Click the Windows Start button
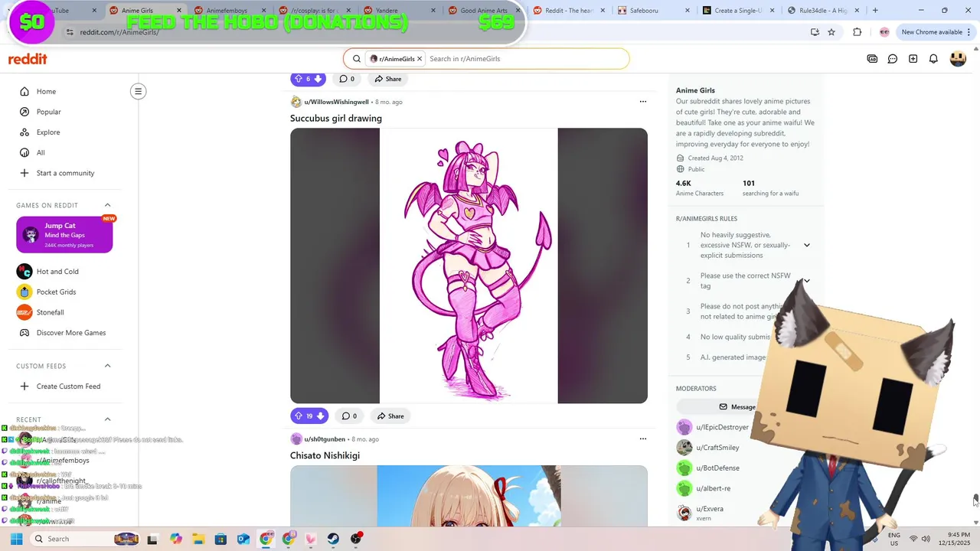980x551 pixels. coord(16,539)
